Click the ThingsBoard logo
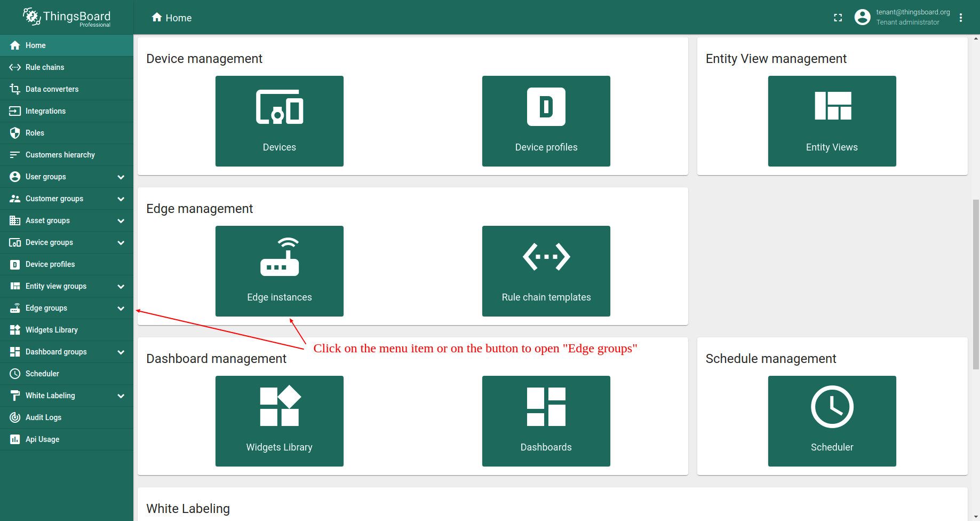 67,18
